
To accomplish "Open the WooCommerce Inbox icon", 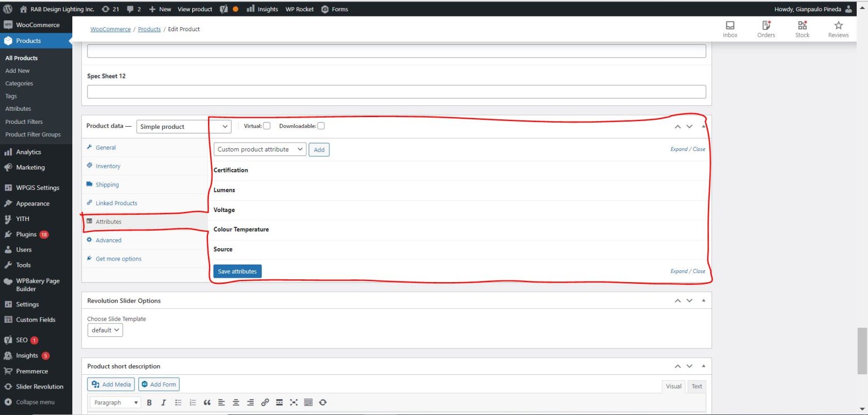I will (730, 29).
